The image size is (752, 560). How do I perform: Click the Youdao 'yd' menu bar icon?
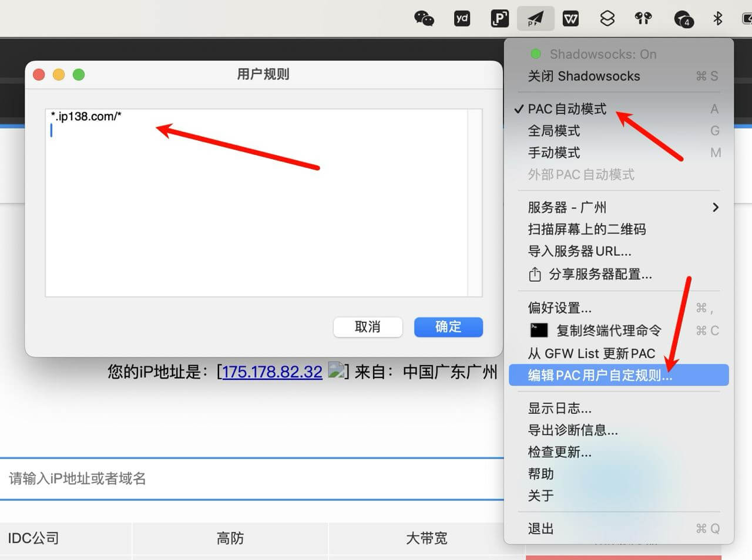point(462,19)
